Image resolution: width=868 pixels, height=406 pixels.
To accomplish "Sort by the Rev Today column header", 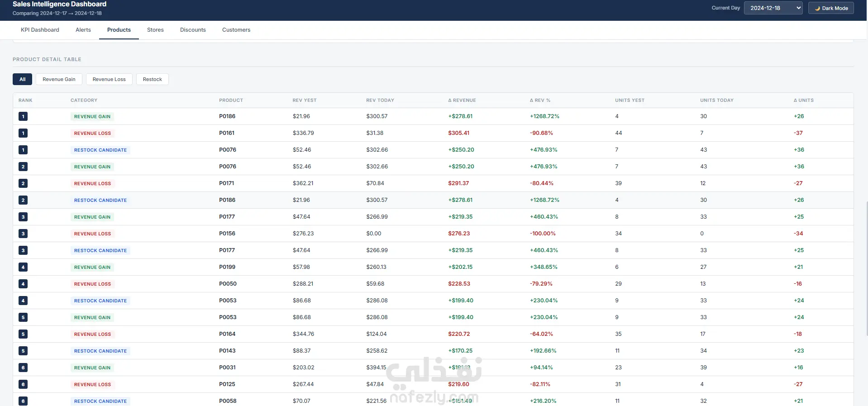I will click(x=380, y=100).
